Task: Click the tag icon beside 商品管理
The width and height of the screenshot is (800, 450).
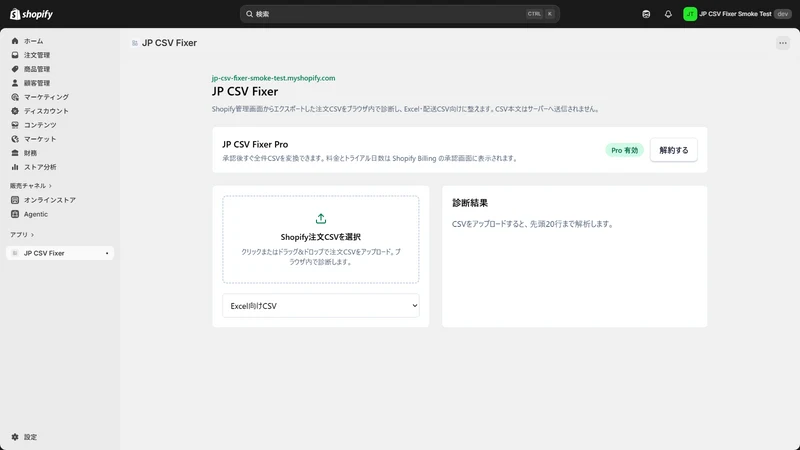Action: (15, 69)
